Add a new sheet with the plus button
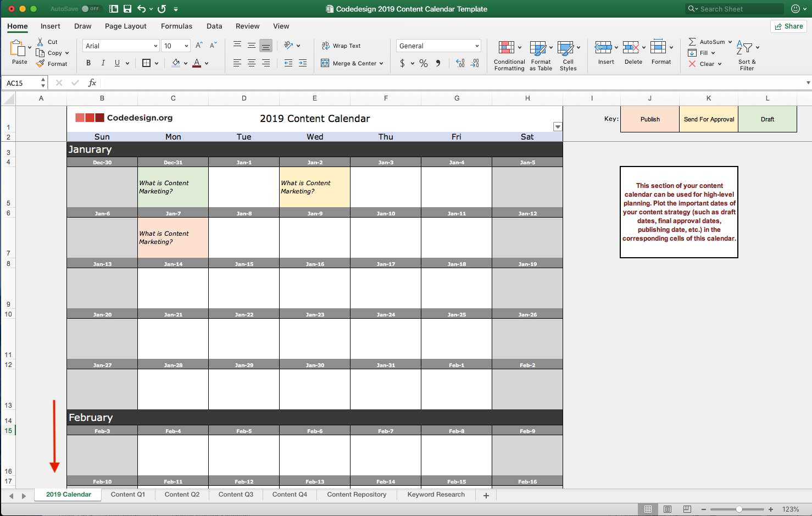 tap(486, 495)
